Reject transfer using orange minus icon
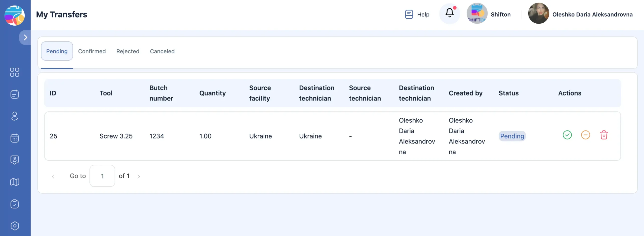644x236 pixels. pyautogui.click(x=585, y=135)
